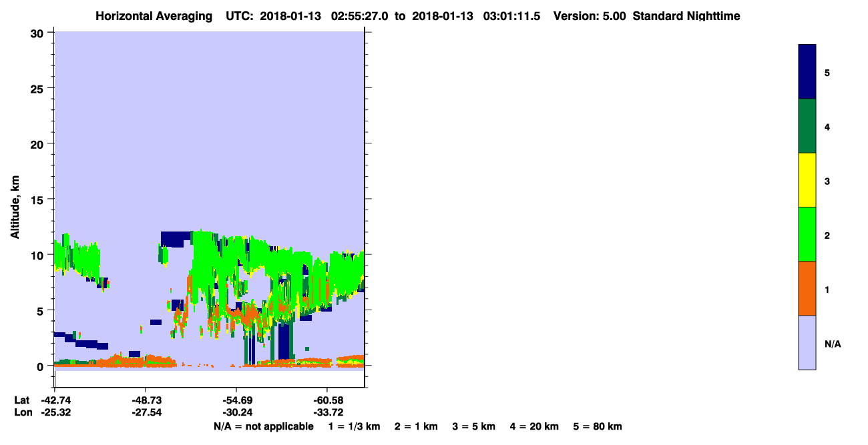Click the 'Version: 5.00' text in the title

(x=590, y=16)
